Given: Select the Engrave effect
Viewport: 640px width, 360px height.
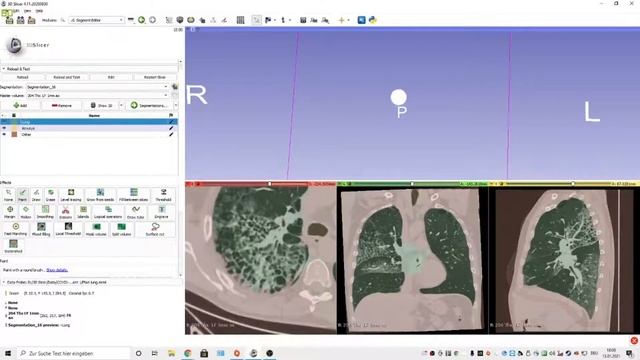Looking at the screenshot, I should (162, 212).
